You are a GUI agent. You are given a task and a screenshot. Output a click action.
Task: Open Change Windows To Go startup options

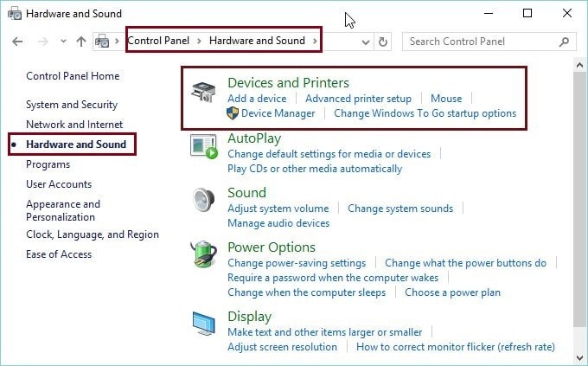425,113
